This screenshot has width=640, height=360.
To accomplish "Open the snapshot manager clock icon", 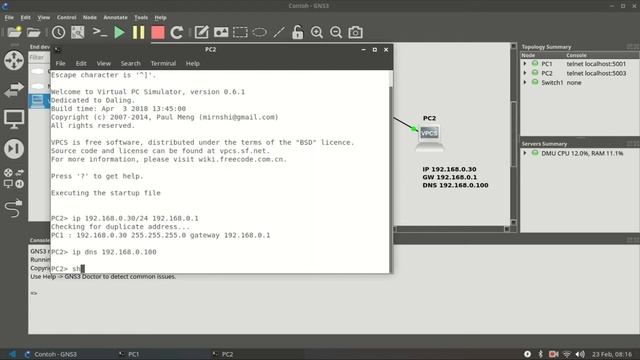I will 58,32.
